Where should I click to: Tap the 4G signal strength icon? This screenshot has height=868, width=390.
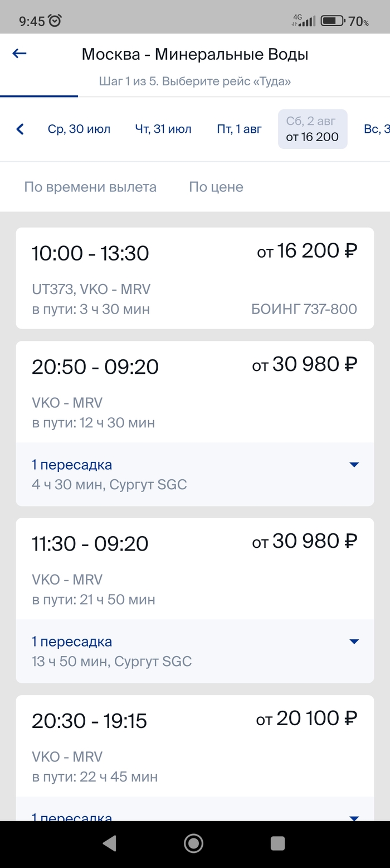(304, 21)
